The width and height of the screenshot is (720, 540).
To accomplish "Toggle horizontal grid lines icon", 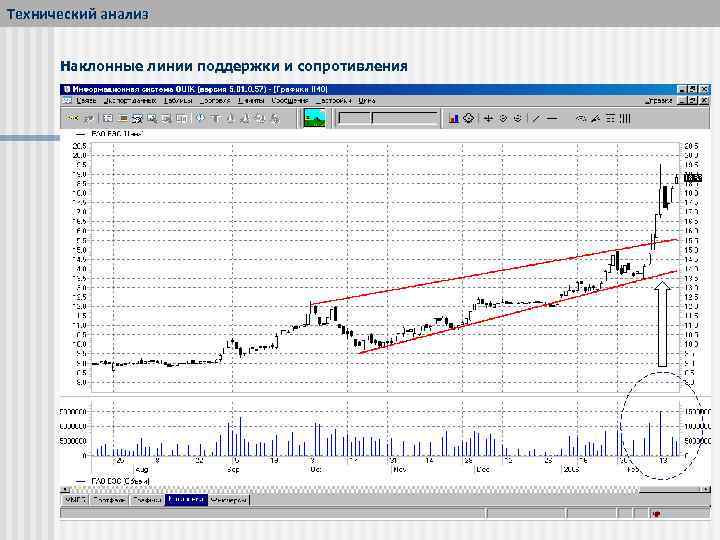I will (x=610, y=119).
